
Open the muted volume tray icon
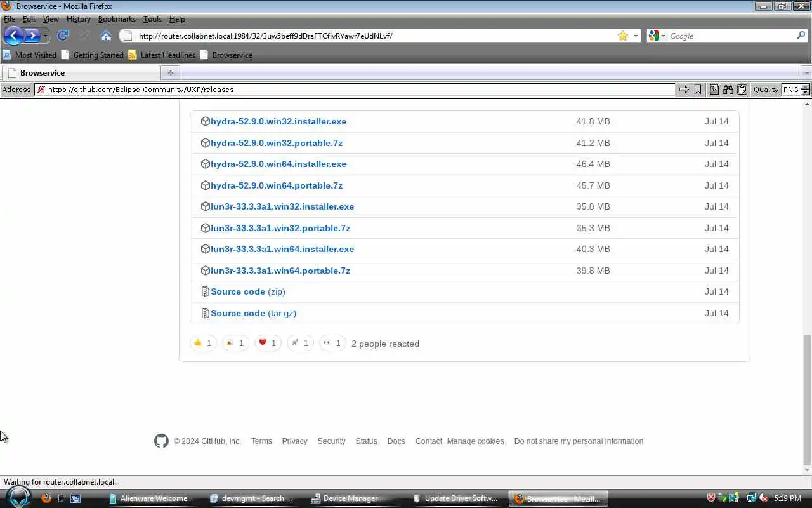763,498
